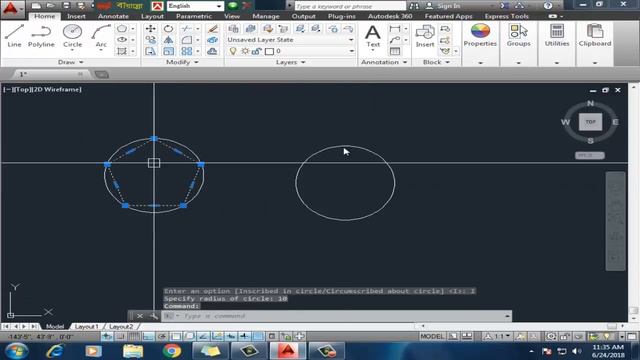Expand the Block panel
Image resolution: width=640 pixels, height=360 pixels.
436,62
